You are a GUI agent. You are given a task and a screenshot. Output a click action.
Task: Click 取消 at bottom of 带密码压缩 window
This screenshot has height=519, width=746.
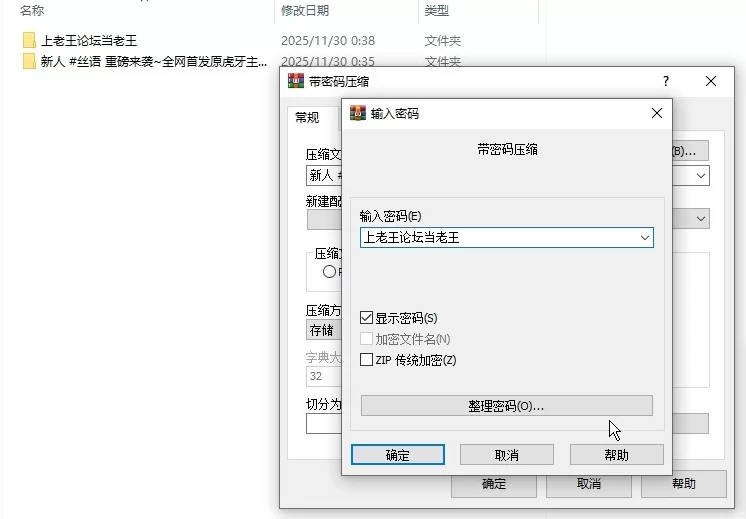click(x=589, y=484)
